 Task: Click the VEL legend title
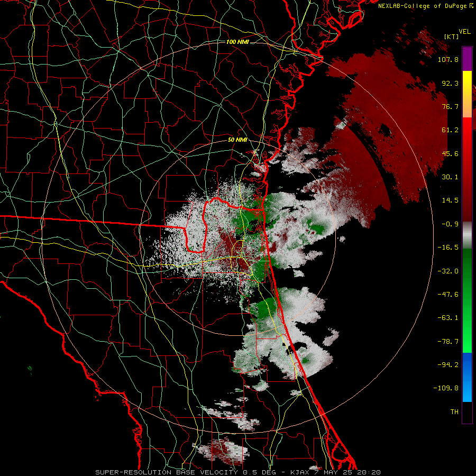[x=464, y=32]
